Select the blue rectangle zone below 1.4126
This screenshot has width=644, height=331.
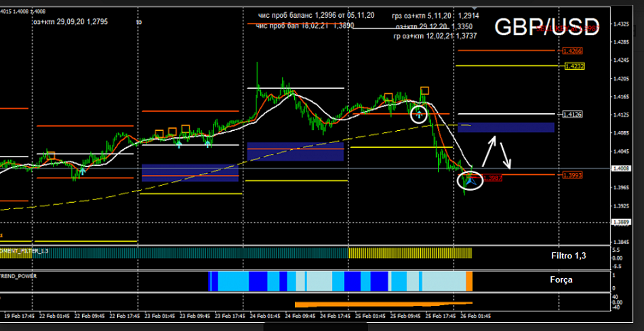(506, 128)
